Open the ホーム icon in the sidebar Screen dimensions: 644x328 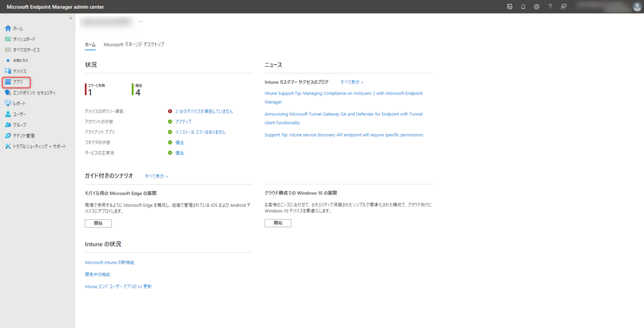tap(8, 28)
